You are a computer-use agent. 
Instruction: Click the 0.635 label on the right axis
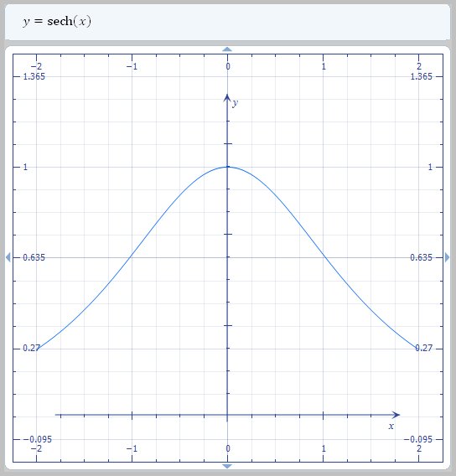pyautogui.click(x=421, y=257)
